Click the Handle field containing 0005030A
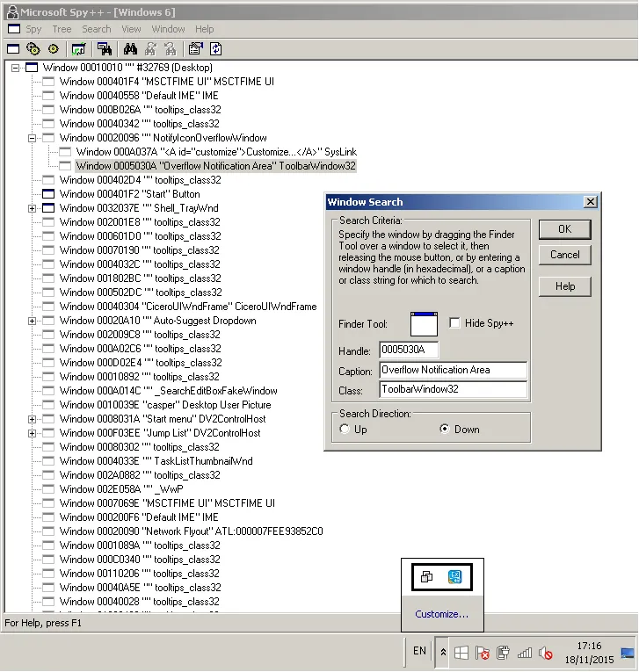 tap(409, 350)
